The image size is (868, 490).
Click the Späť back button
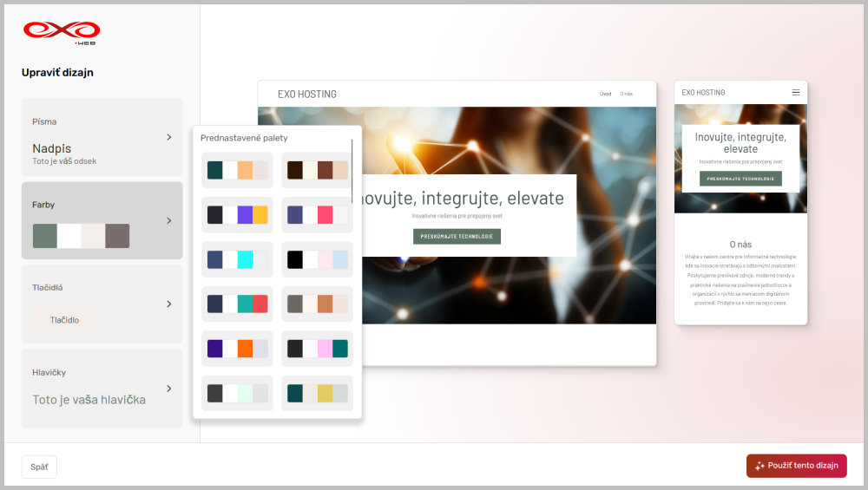[39, 467]
